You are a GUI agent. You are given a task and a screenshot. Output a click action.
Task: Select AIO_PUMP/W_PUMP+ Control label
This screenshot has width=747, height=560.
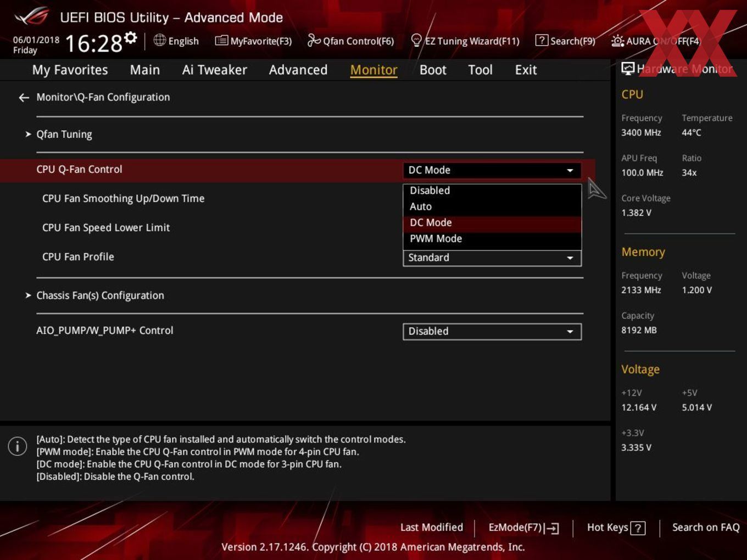(x=104, y=331)
